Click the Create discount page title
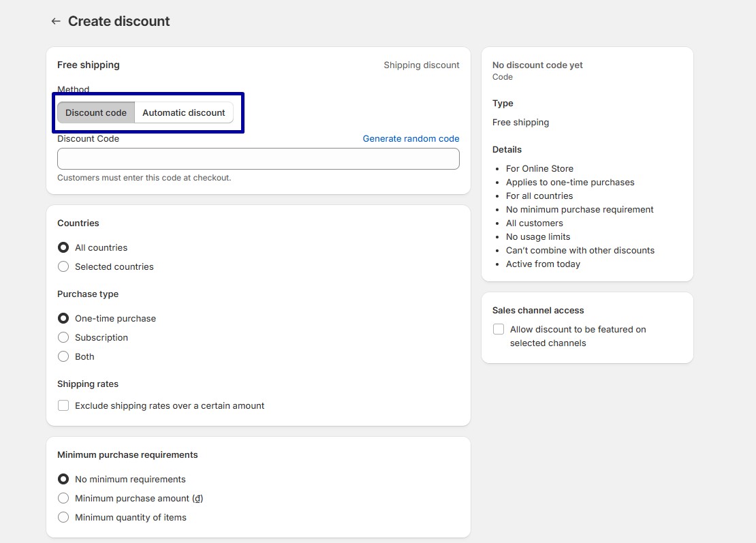756x543 pixels. click(x=119, y=21)
